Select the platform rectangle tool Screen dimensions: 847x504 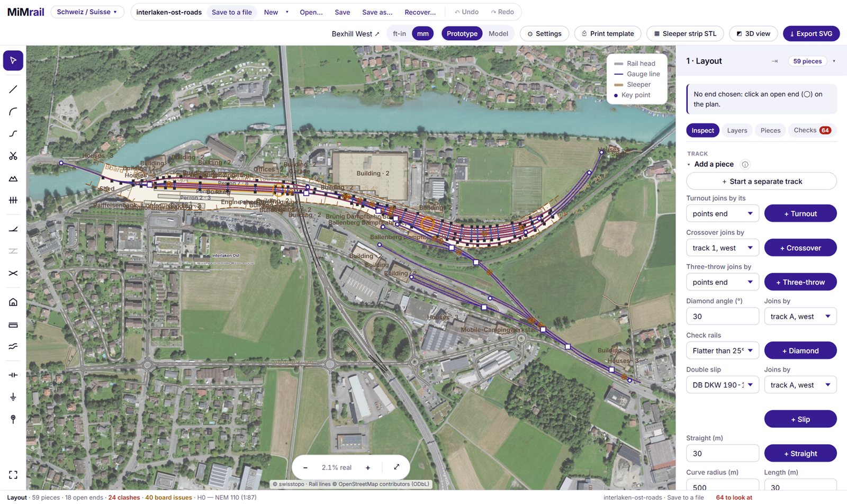[13, 325]
